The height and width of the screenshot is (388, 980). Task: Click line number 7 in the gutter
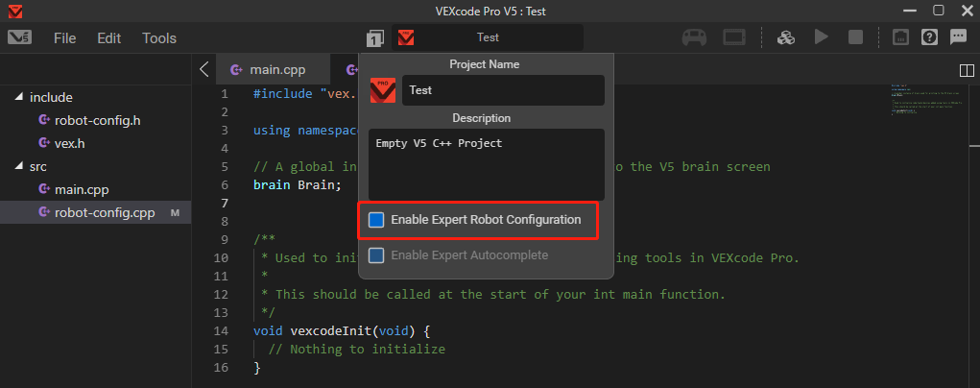pos(225,203)
